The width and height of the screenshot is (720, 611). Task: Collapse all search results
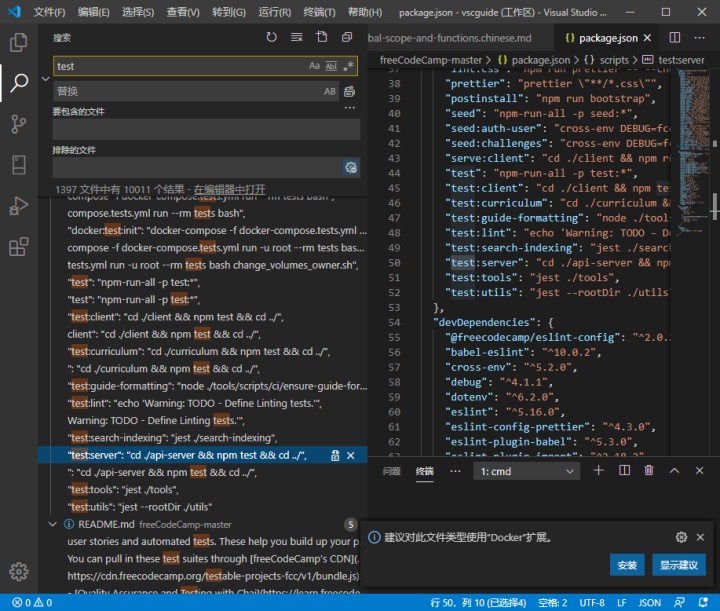[347, 37]
